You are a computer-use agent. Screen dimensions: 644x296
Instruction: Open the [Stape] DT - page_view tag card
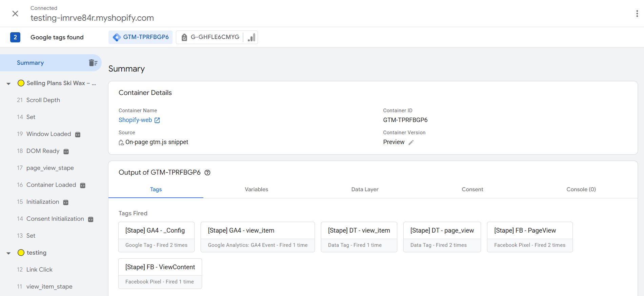click(x=442, y=237)
